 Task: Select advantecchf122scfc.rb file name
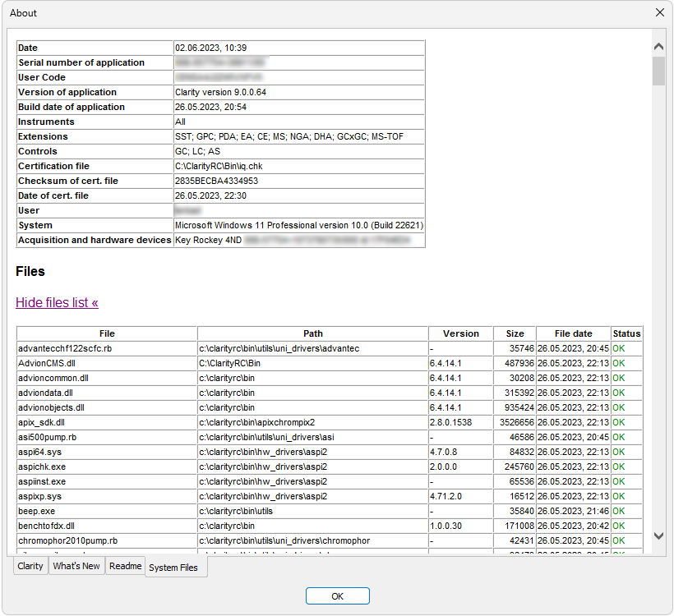[65, 348]
